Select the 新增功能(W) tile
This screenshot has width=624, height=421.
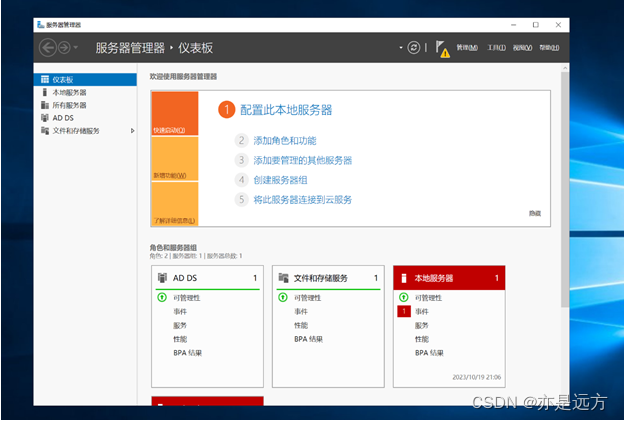[x=175, y=159]
